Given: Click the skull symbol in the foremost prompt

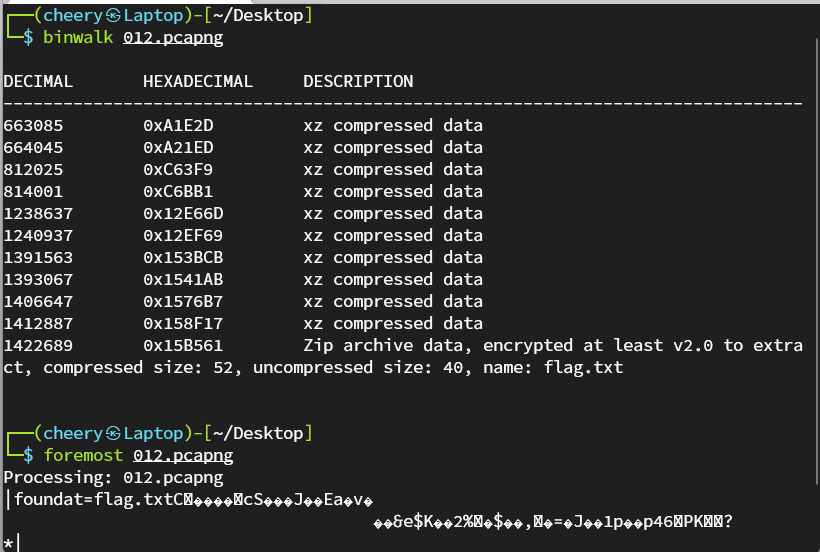Looking at the screenshot, I should [113, 433].
